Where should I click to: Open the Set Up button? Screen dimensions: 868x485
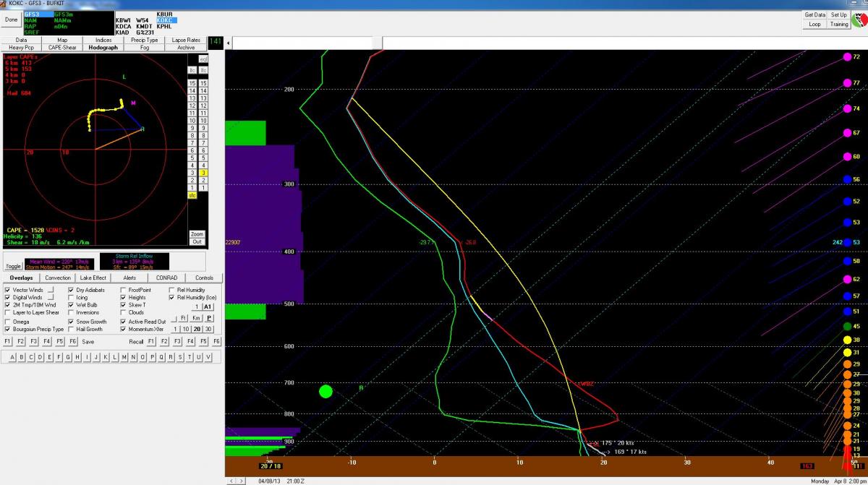838,14
